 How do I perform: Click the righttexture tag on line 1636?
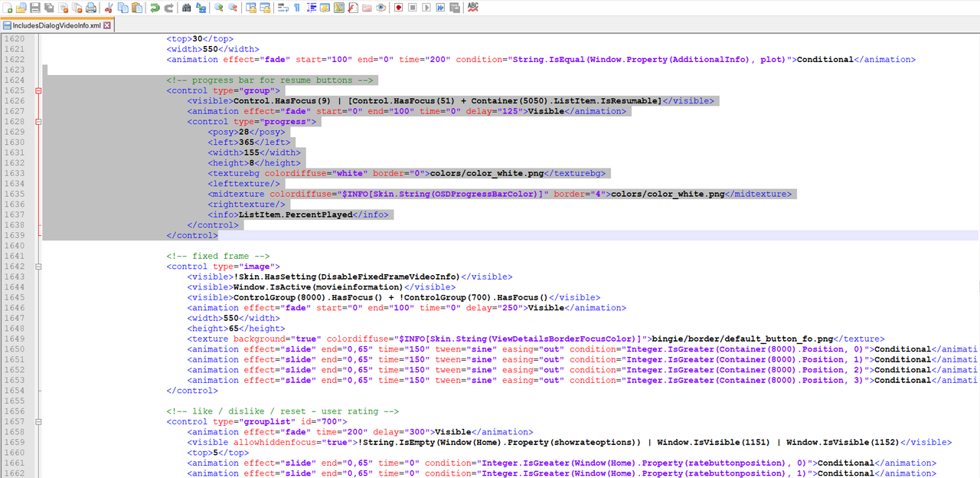click(247, 205)
